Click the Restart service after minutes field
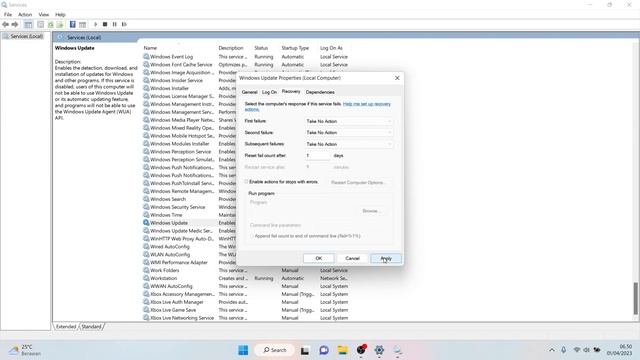640x360 pixels. click(x=317, y=167)
